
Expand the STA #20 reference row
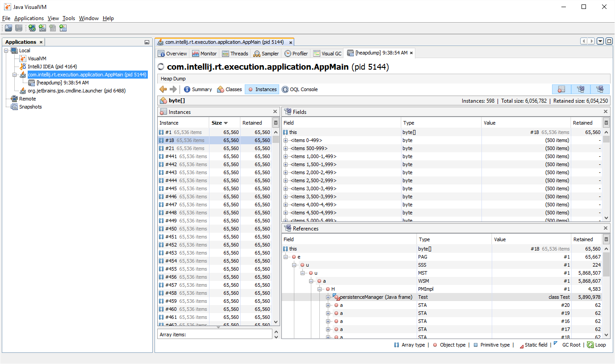click(x=328, y=305)
